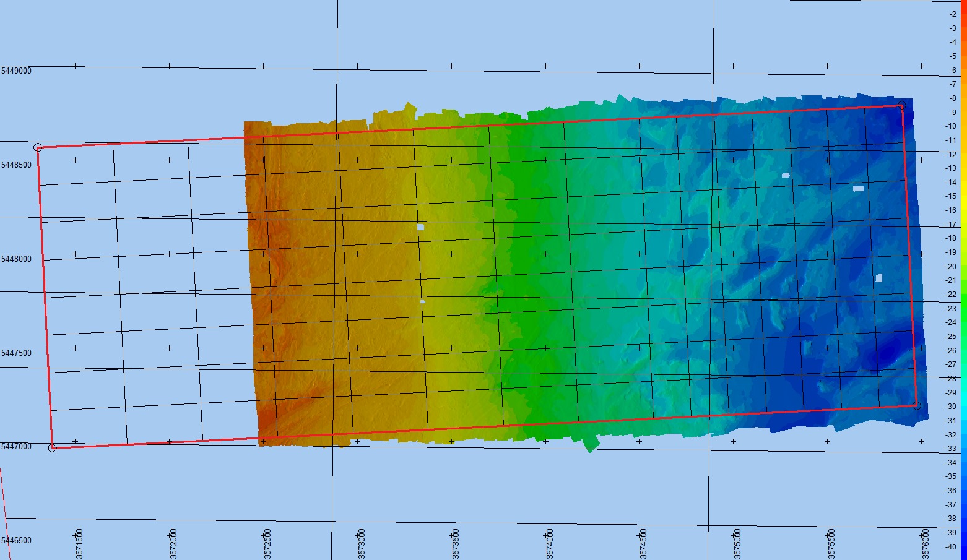Image resolution: width=967 pixels, height=560 pixels.
Task: Click the 5446500 northing axis label
Action: 16,541
